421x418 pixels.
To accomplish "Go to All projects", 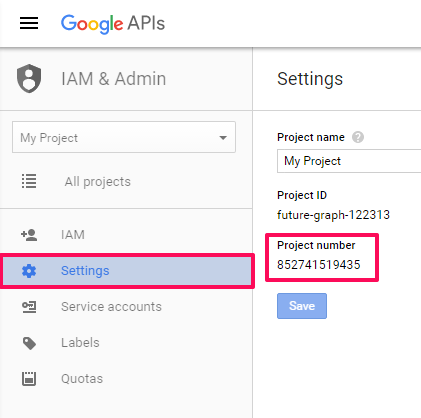I will click(x=98, y=182).
